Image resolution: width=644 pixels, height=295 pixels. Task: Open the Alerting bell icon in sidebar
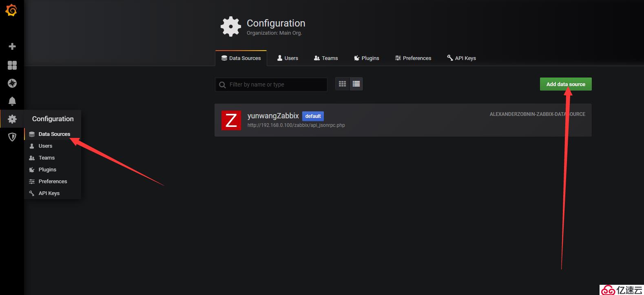point(12,101)
